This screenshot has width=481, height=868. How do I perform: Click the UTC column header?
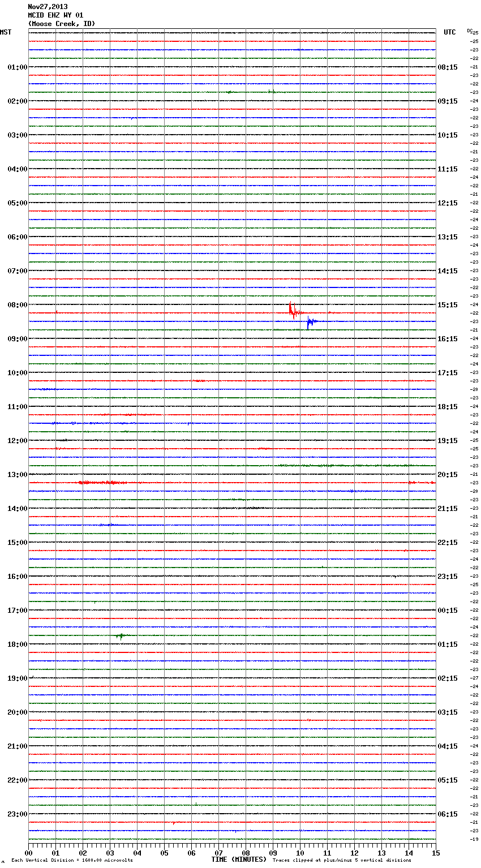[x=449, y=32]
